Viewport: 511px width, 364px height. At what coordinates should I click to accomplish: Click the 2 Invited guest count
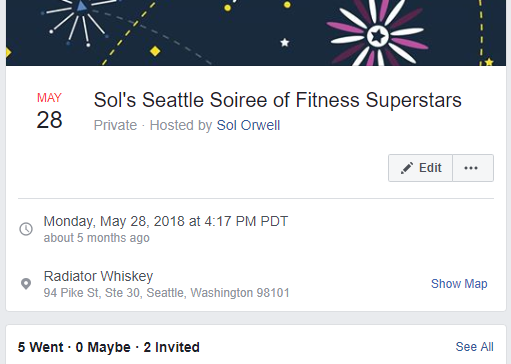171,347
